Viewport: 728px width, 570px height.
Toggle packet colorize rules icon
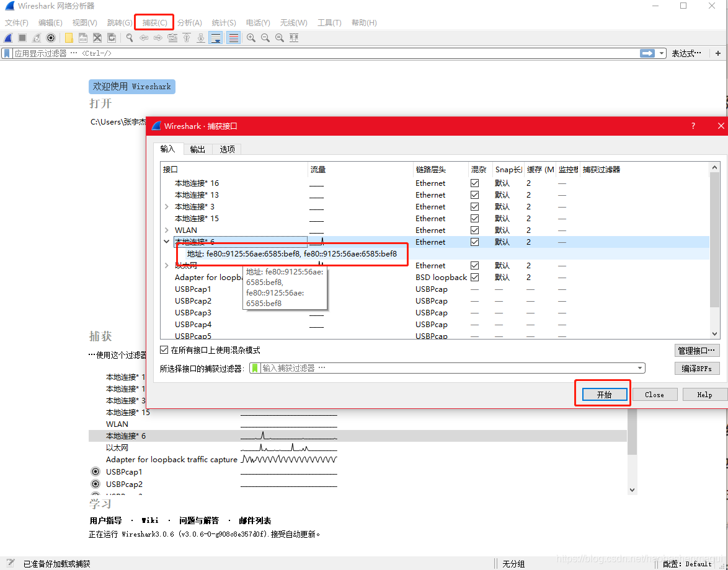click(234, 38)
